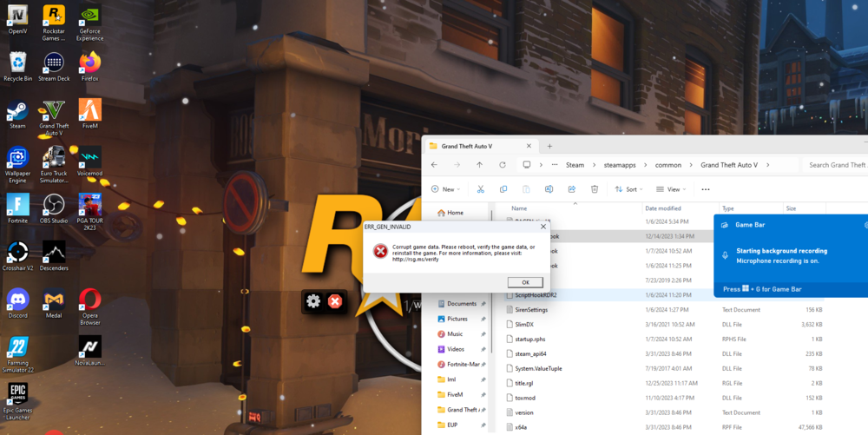Click the Delete trash icon in Explorer
The height and width of the screenshot is (435, 868).
pyautogui.click(x=594, y=189)
